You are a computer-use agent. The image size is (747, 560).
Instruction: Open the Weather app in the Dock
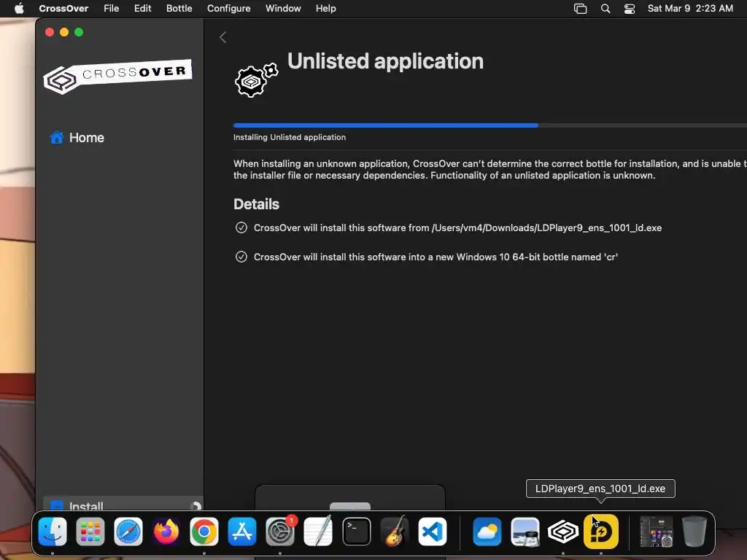pyautogui.click(x=487, y=532)
